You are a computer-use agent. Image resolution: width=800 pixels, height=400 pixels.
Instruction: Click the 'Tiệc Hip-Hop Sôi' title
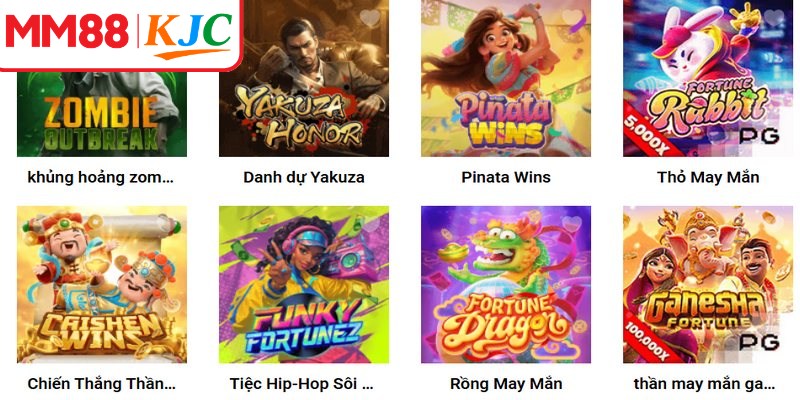pos(301,384)
